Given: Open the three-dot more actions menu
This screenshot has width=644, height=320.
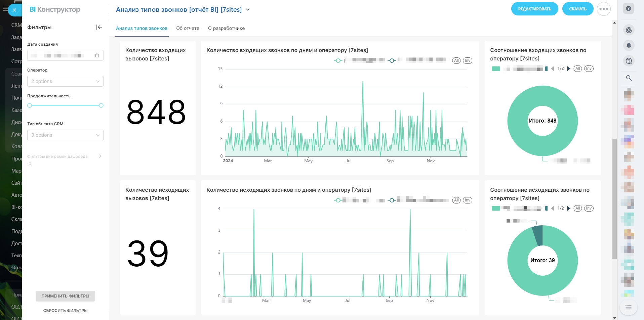Looking at the screenshot, I should [603, 9].
